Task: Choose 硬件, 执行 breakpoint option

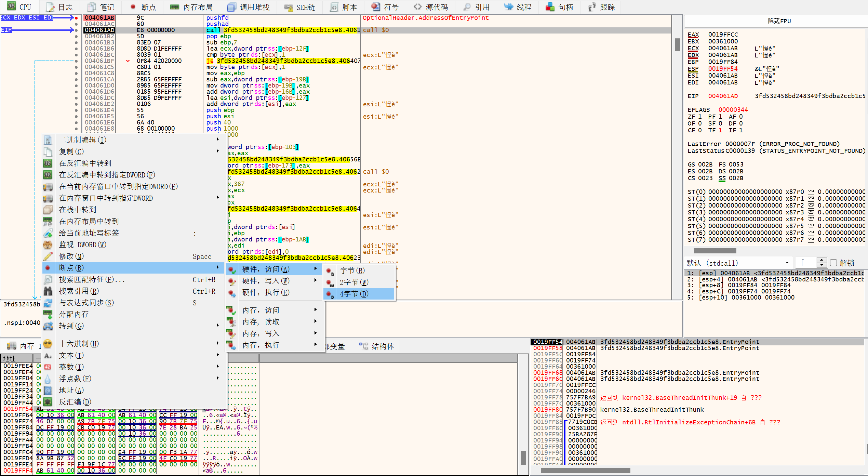Action: tap(273, 292)
